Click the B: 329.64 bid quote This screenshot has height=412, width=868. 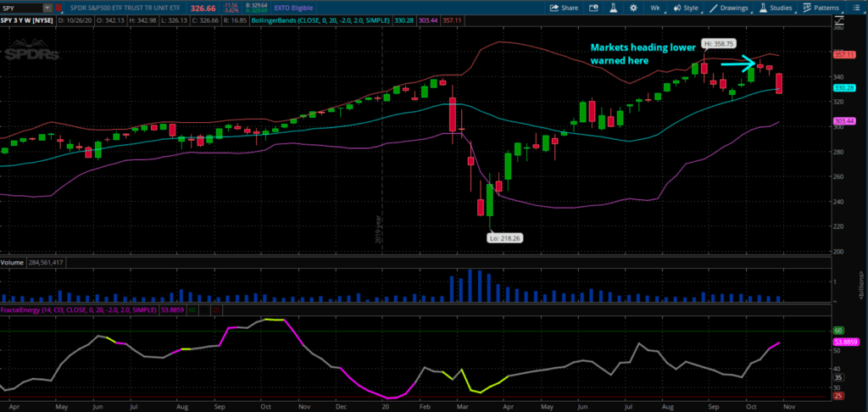point(255,5)
